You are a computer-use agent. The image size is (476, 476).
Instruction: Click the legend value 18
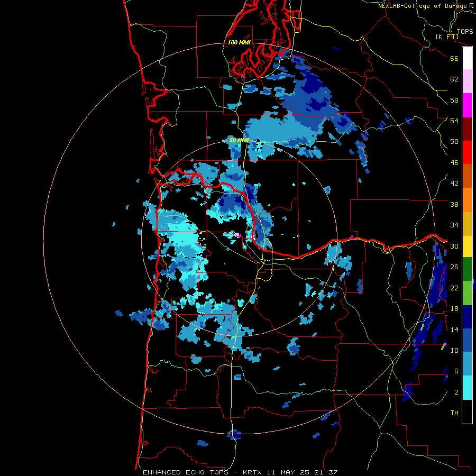click(454, 309)
